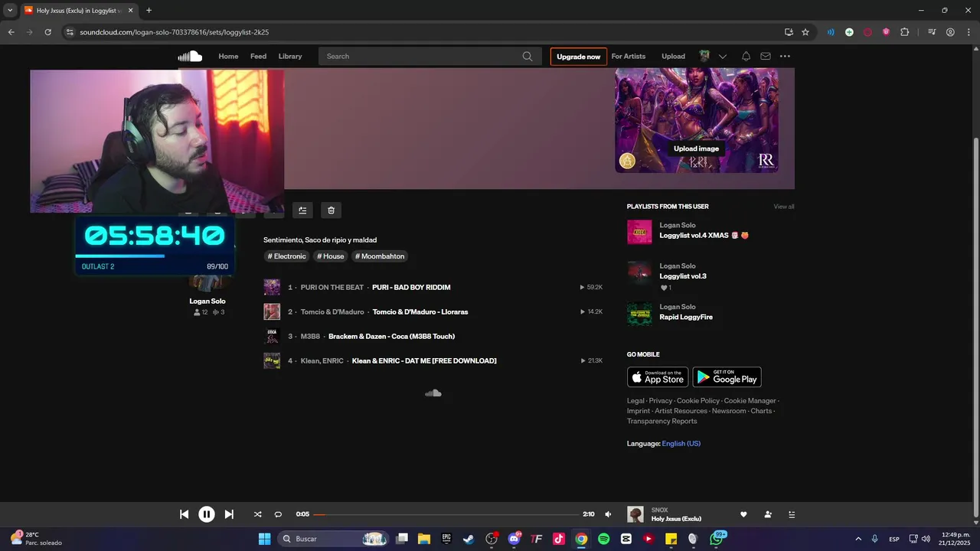Open the App Store download badge

click(x=658, y=377)
